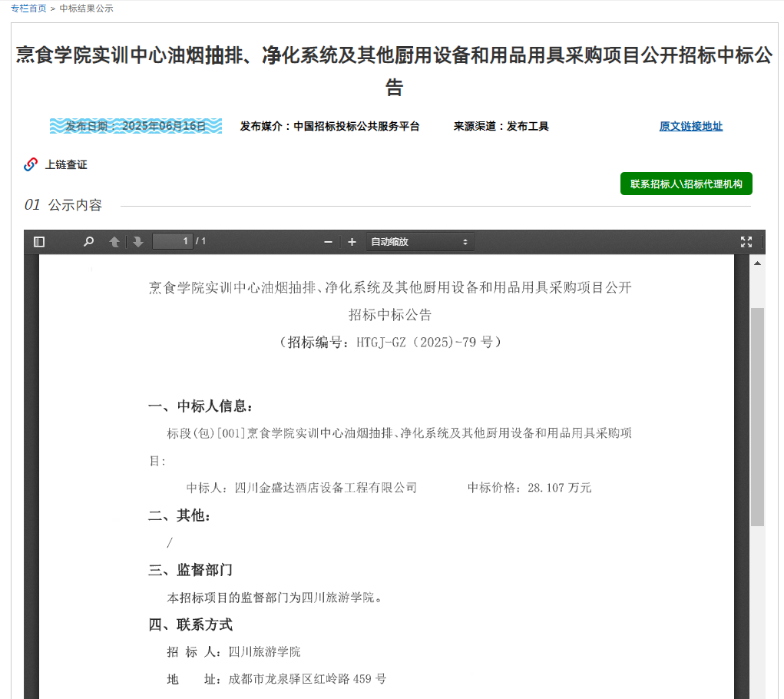Zoom out the PDF document
Image resolution: width=784 pixels, height=699 pixels.
point(328,242)
